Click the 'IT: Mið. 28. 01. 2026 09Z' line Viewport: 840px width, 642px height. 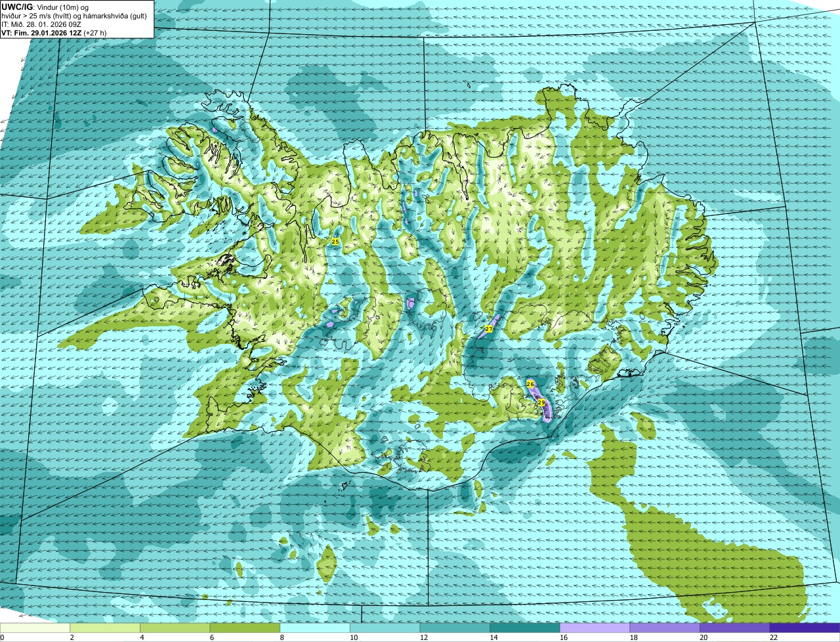41,24
